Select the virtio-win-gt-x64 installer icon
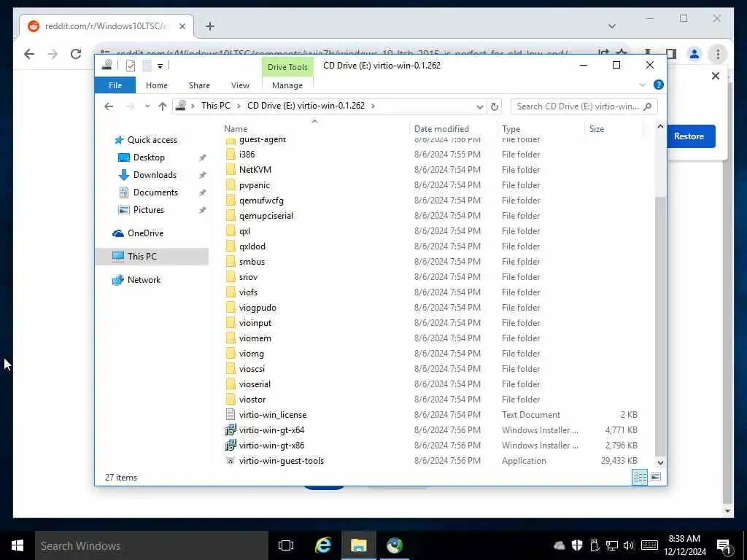The image size is (747, 560). pos(231,430)
